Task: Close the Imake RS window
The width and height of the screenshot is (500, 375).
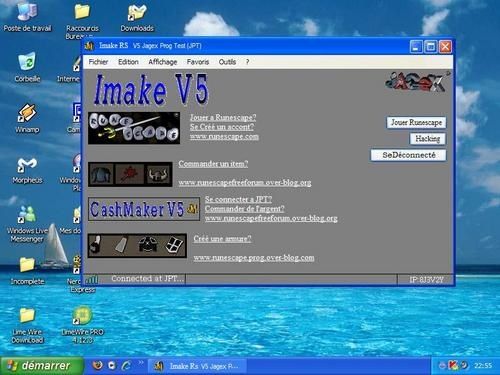Action: click(445, 47)
